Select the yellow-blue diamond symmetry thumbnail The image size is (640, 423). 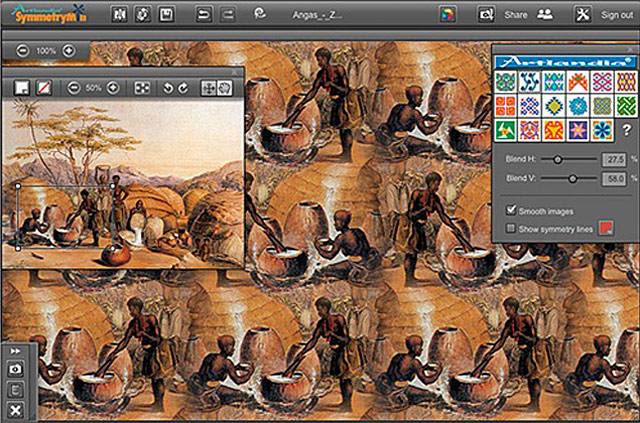pos(554,106)
